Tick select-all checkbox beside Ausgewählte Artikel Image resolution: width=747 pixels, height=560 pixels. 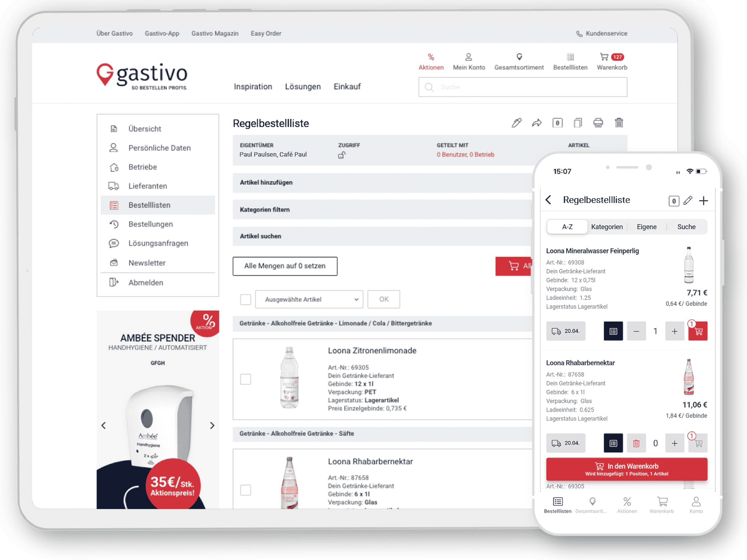click(x=246, y=299)
